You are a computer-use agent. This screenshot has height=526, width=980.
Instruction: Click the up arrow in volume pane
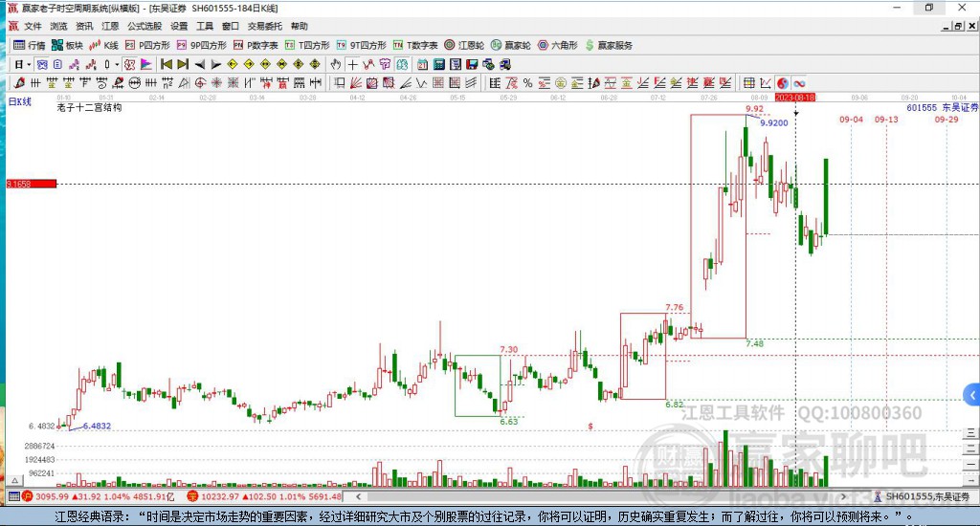pyautogui.click(x=15, y=480)
